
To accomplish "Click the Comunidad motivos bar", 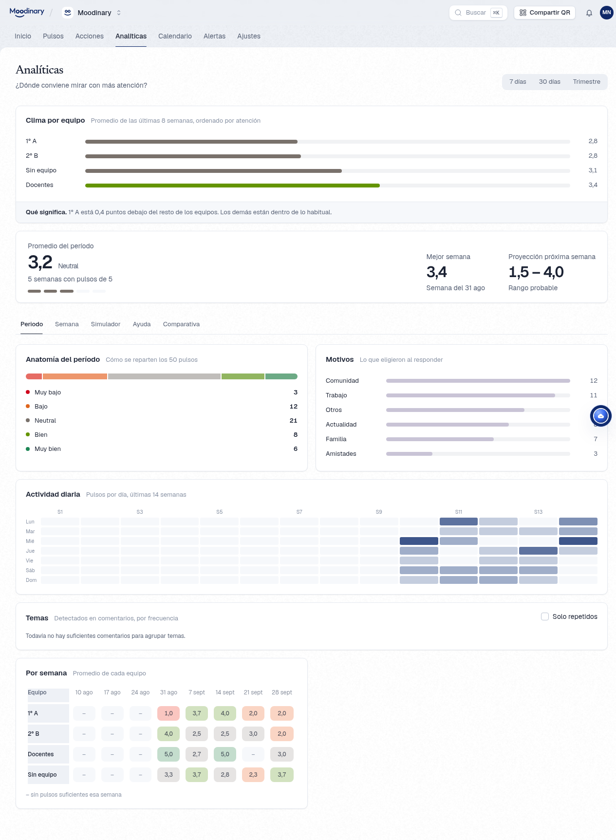I will tap(478, 381).
